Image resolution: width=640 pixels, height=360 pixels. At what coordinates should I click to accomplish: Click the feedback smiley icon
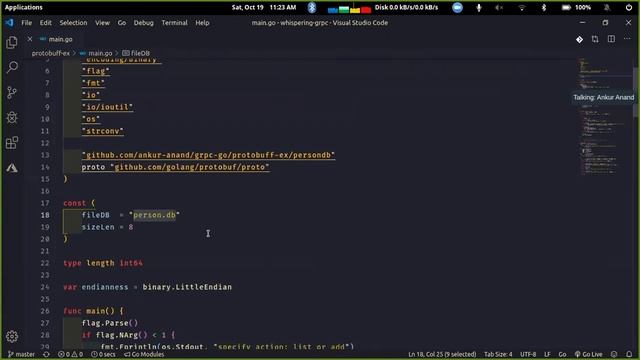[x=614, y=354]
